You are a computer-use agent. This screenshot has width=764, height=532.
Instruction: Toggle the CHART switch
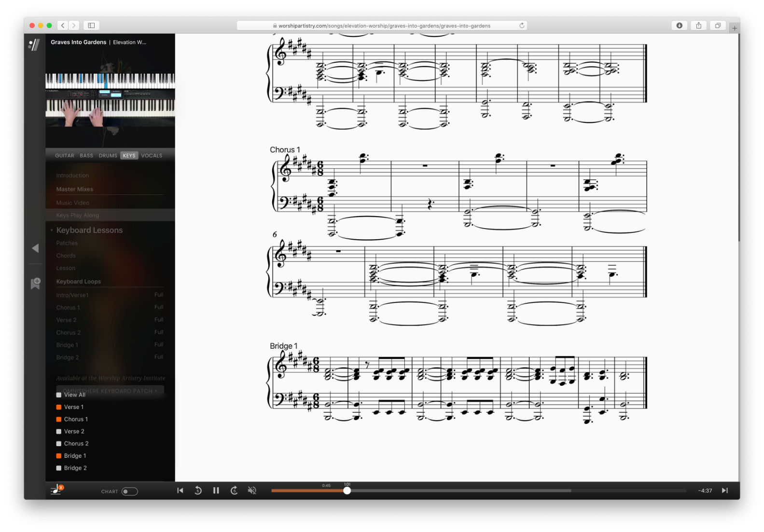(x=129, y=491)
